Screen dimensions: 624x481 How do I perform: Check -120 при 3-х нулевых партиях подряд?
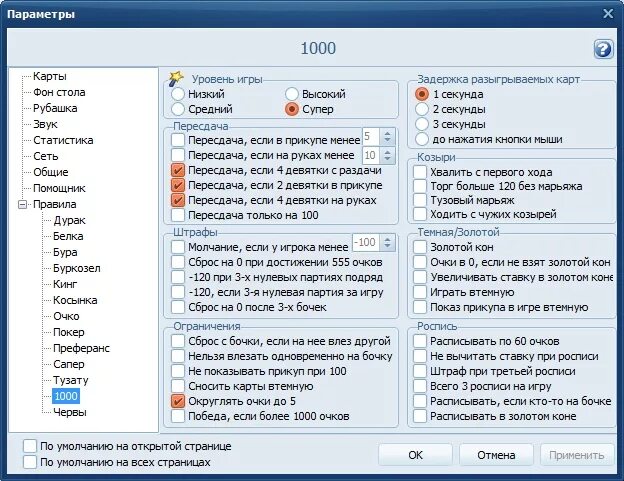(178, 277)
